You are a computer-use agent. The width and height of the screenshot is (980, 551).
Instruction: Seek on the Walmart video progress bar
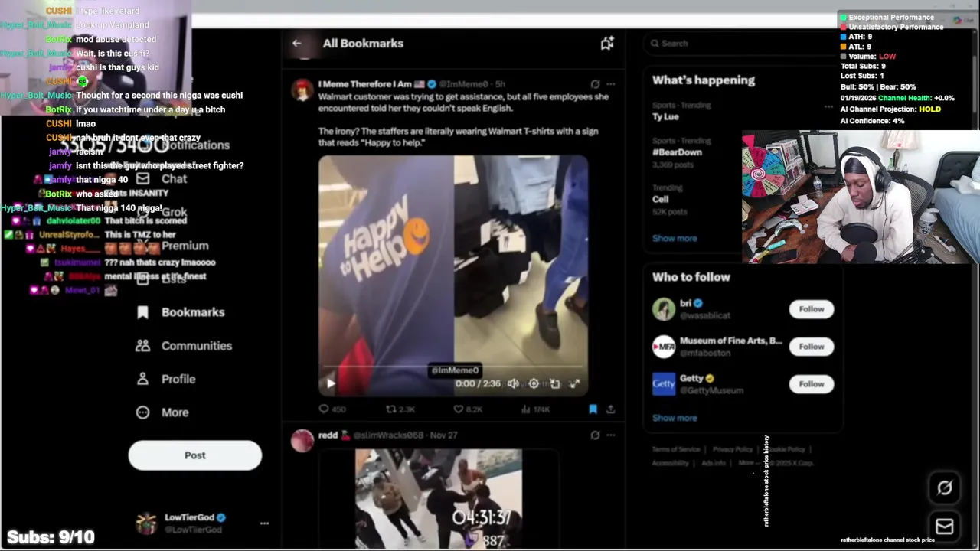click(453, 367)
